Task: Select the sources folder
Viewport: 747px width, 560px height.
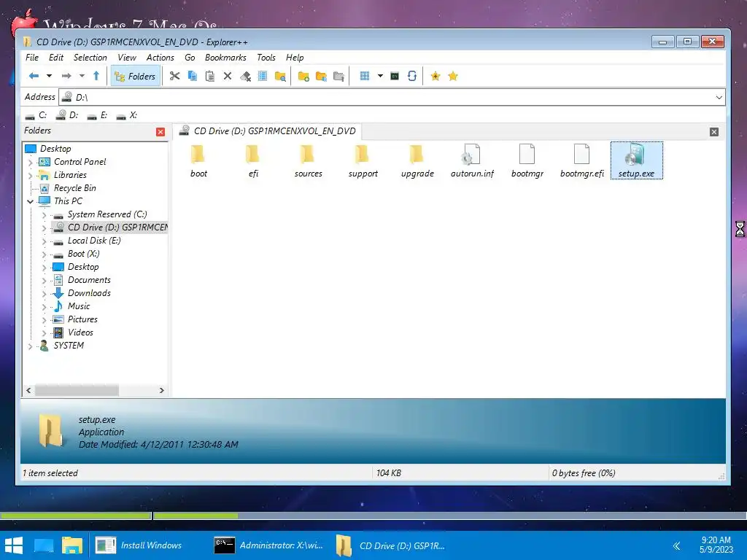Action: [x=309, y=161]
